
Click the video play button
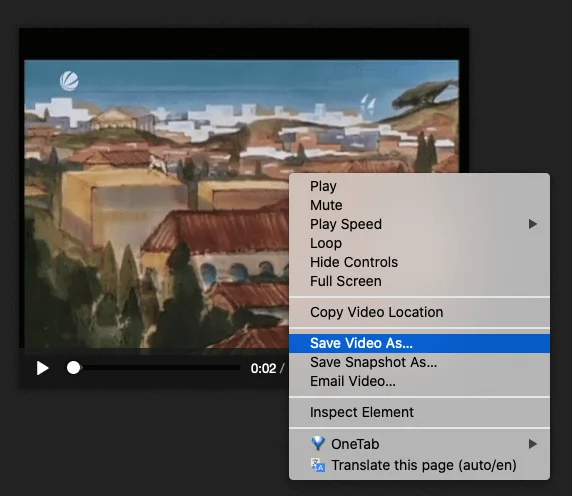tap(43, 368)
